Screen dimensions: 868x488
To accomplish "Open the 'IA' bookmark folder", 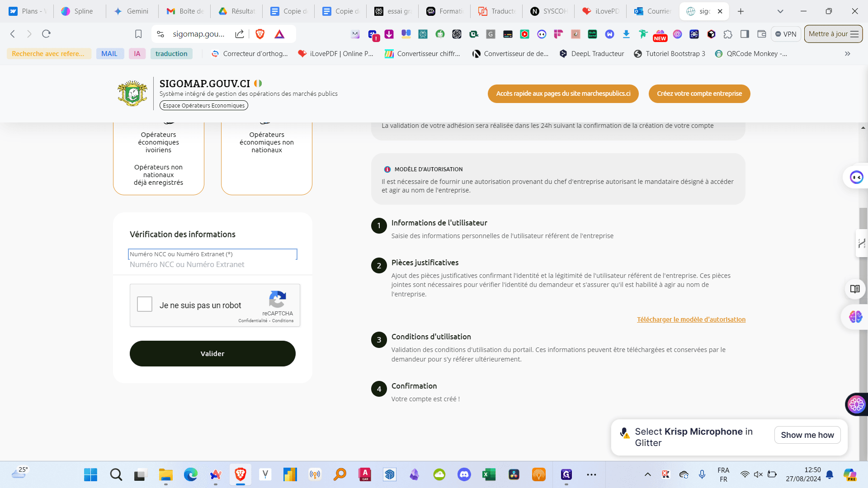I will (x=137, y=54).
